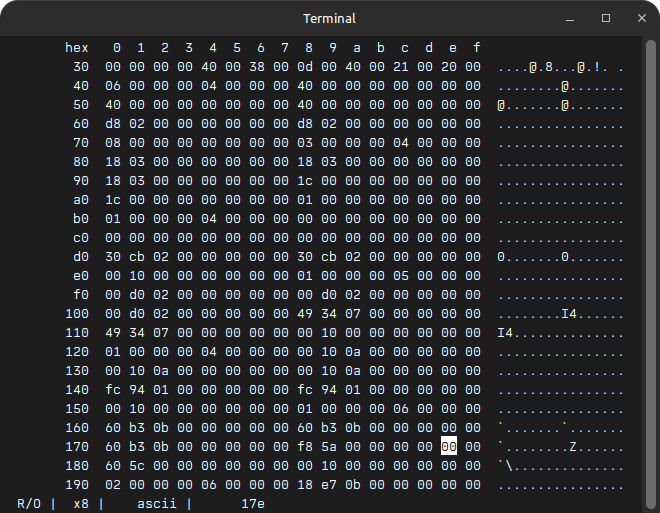The width and height of the screenshot is (660, 513).
Task: Close the Terminal window
Action: tap(640, 18)
